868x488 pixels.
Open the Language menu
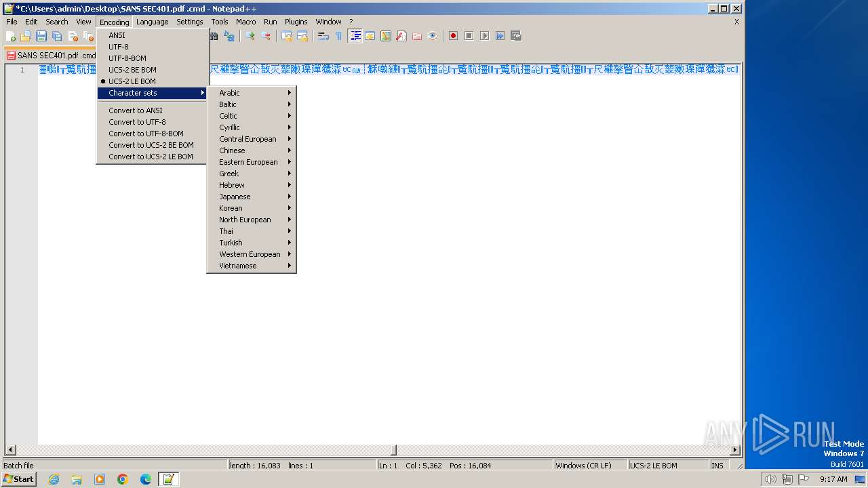tap(152, 22)
